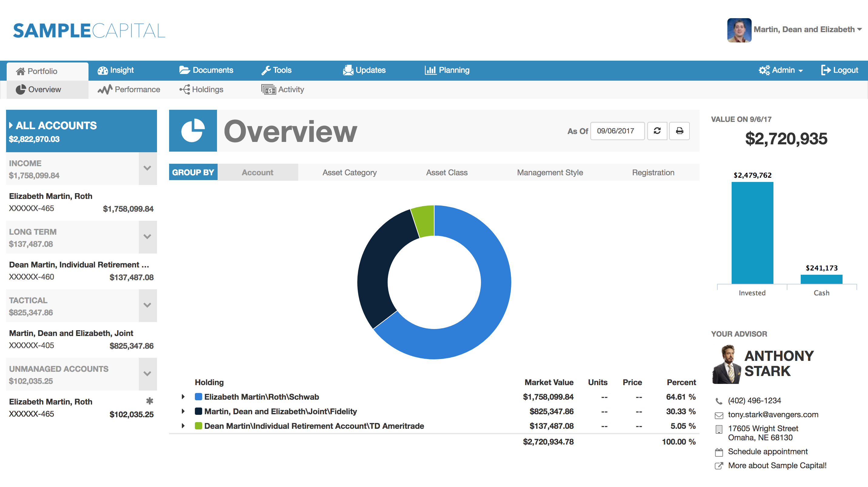Click the refresh icon beside date field

click(657, 131)
